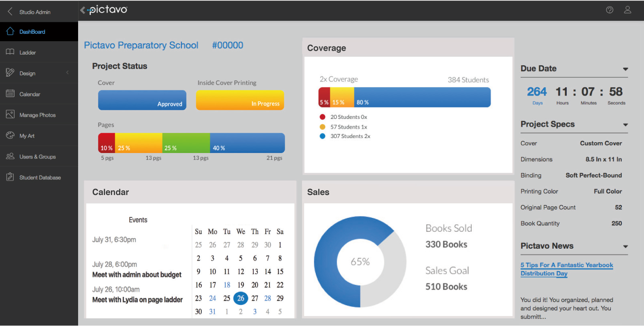Click the Studio Admin label
This screenshot has height=326, width=644.
(x=35, y=12)
